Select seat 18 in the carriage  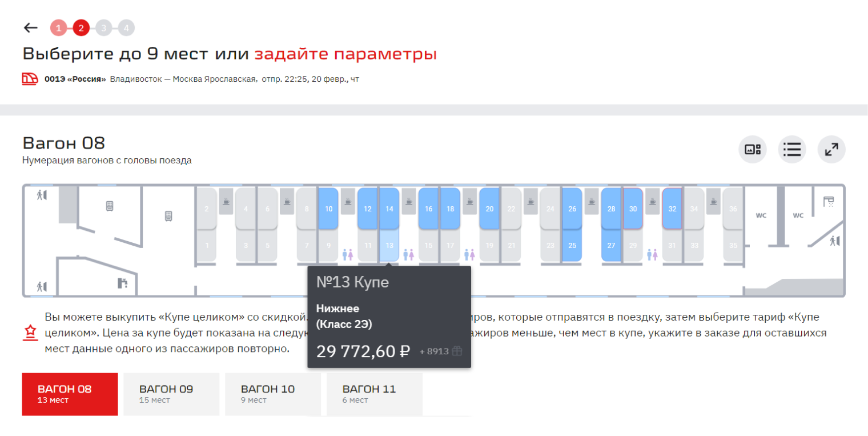point(450,209)
